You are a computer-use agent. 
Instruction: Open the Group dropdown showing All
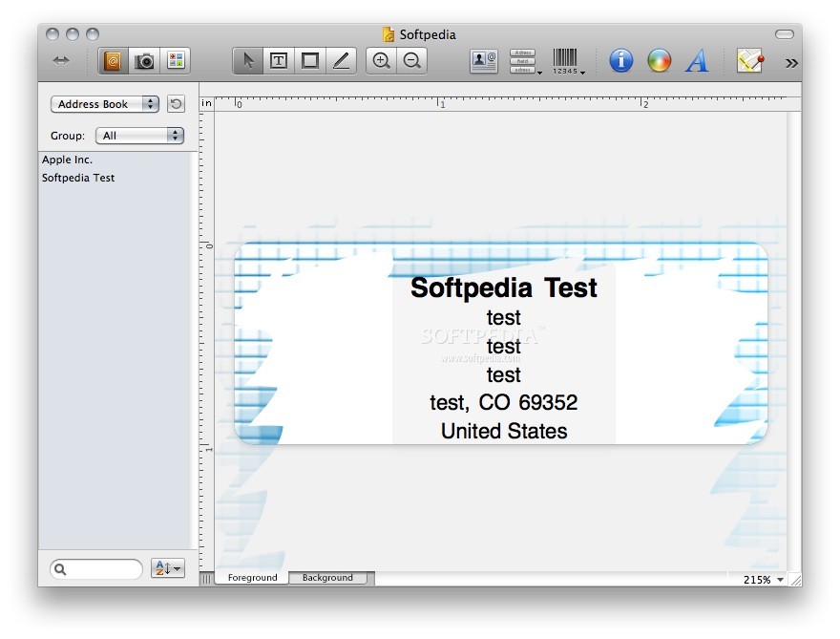139,135
